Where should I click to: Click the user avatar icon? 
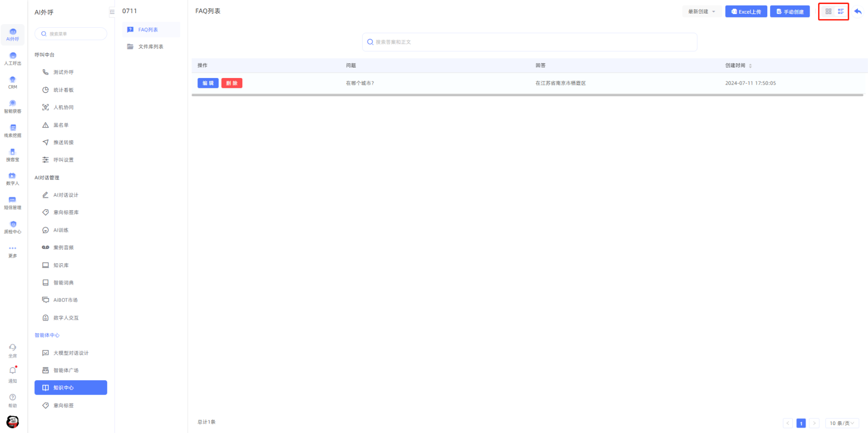pos(13,421)
